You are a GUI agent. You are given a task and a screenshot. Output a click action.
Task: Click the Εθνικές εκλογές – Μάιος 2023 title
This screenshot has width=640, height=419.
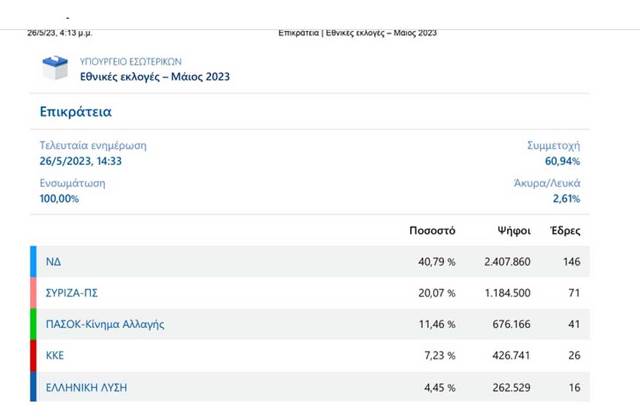tap(155, 77)
